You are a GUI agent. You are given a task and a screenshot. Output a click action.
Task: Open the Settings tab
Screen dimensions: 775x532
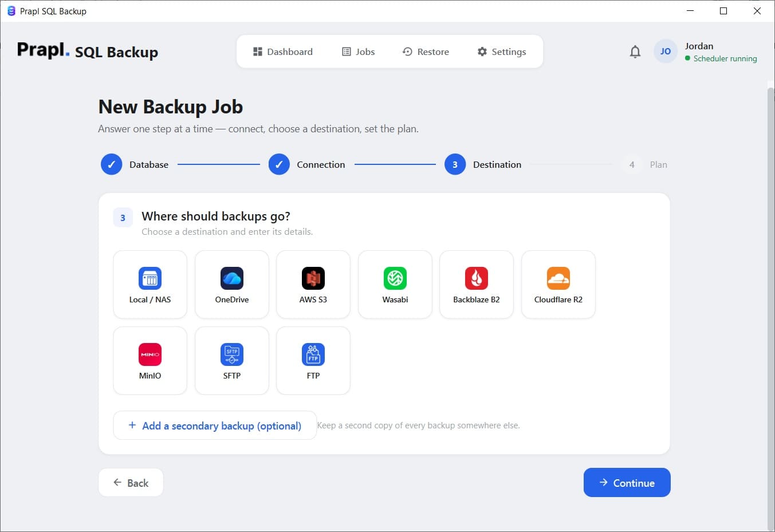click(502, 52)
